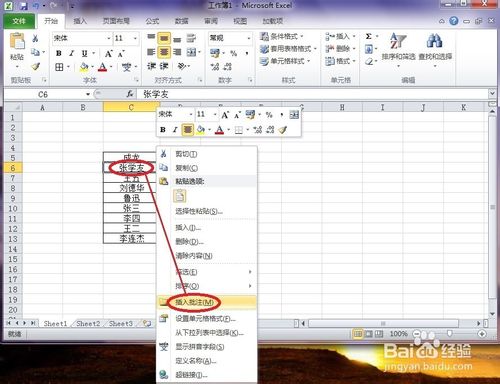This screenshot has width=500, height=384.
Task: Toggle Bold in the ribbon font group
Action: click(x=59, y=53)
